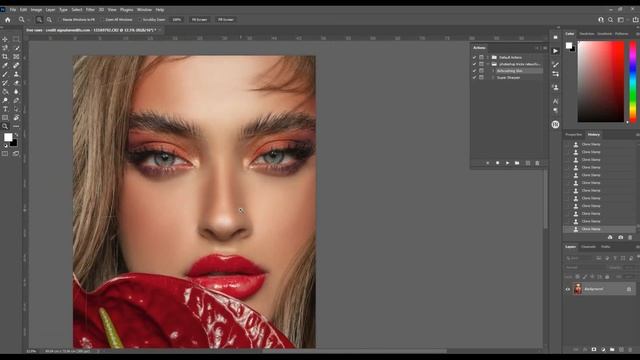
Task: Select the Rectangle shape tool
Action: [5, 118]
